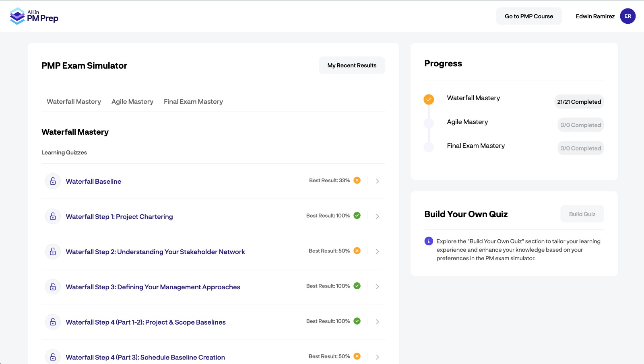Switch to the Waterfall Mastery tab

click(74, 102)
